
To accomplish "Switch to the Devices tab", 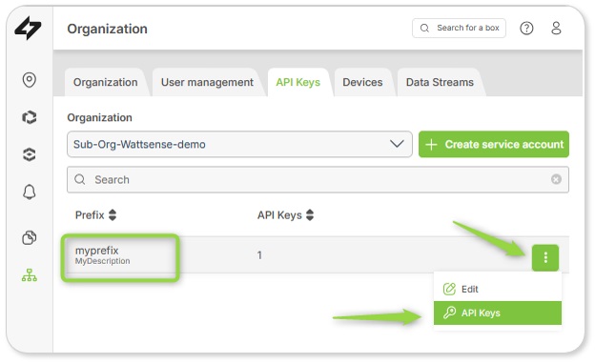I will [x=362, y=82].
